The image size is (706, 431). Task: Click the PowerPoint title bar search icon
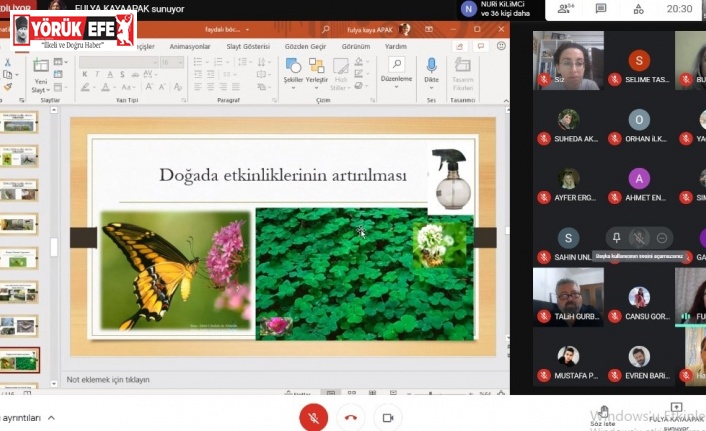[x=325, y=30]
